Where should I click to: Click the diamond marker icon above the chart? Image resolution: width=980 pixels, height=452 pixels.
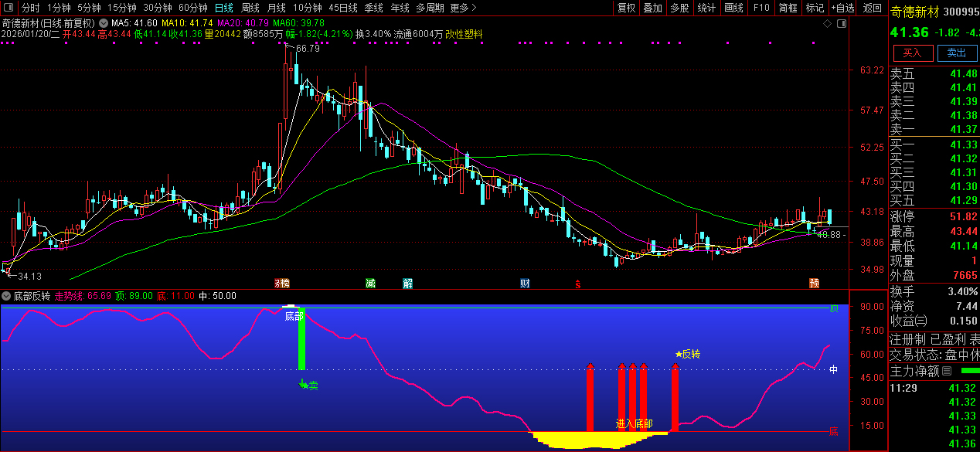click(827, 23)
